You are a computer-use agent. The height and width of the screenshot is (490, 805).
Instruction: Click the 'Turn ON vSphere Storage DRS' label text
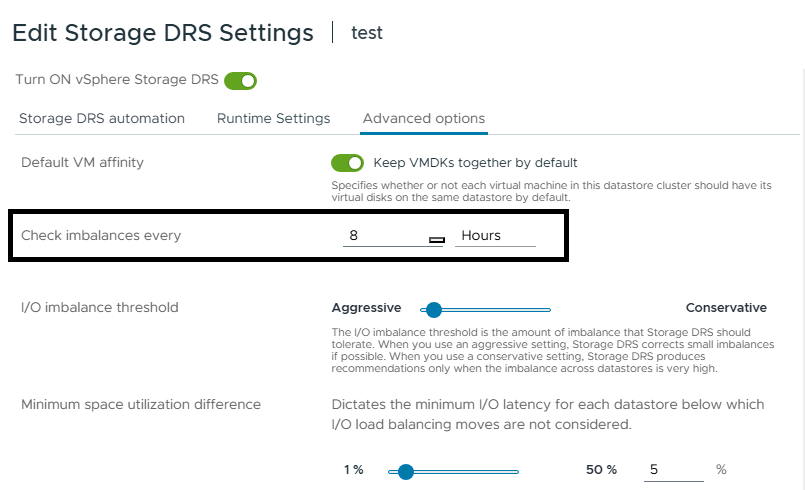click(x=115, y=80)
